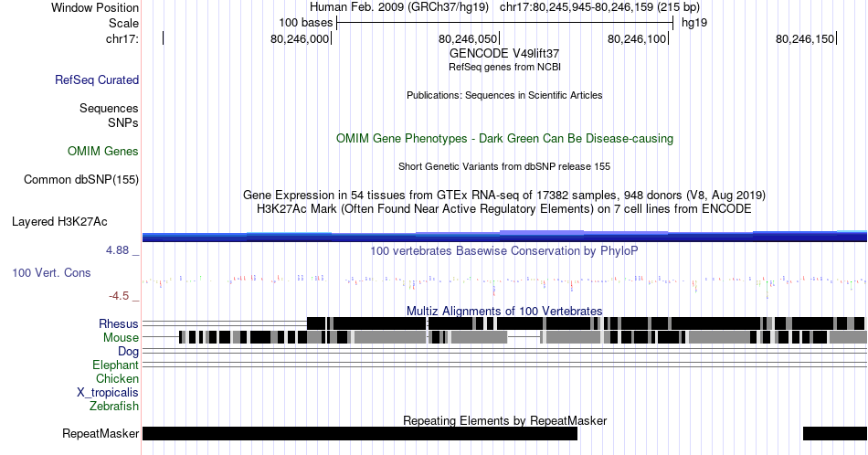This screenshot has width=868, height=455.
Task: Click the 4.88 PhyloP upper value
Action: tap(117, 250)
